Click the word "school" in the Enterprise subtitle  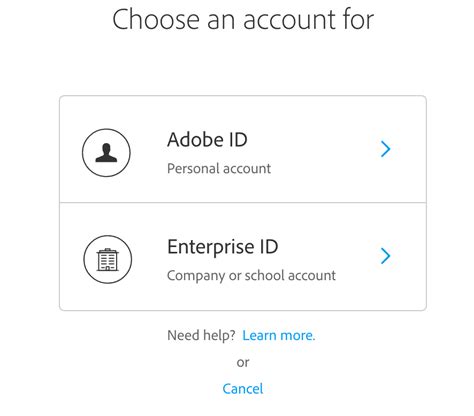265,276
